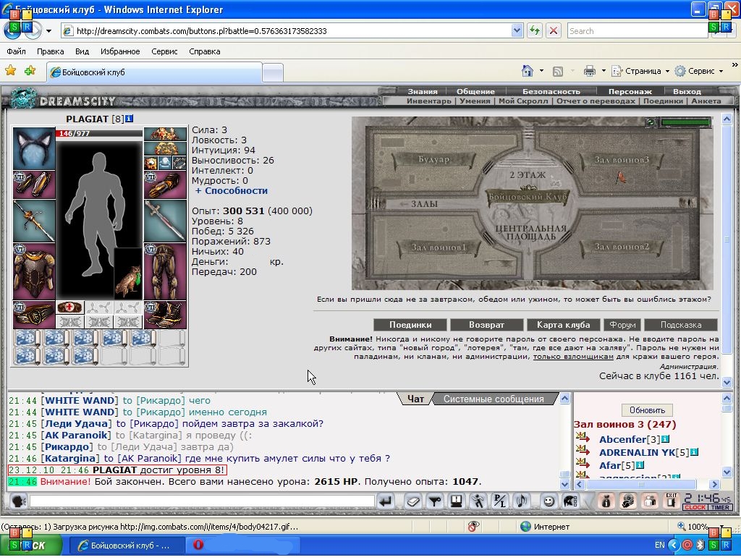Send private message to ADRENALIN YK arrow
This screenshot has height=560, width=741.
click(x=583, y=450)
